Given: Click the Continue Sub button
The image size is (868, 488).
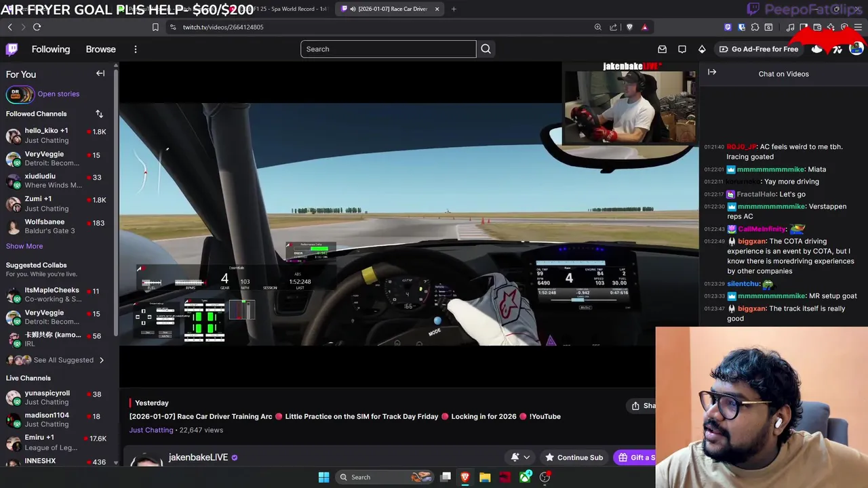Looking at the screenshot, I should pos(574,457).
